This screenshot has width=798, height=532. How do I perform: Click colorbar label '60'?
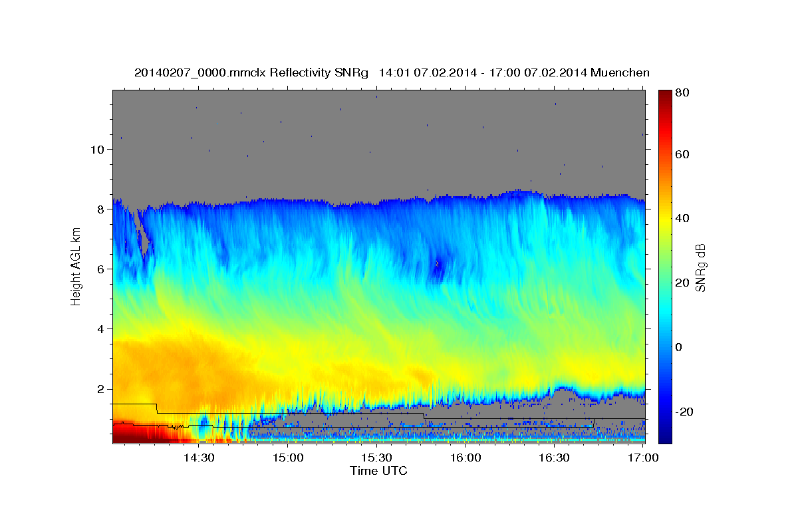(x=682, y=154)
